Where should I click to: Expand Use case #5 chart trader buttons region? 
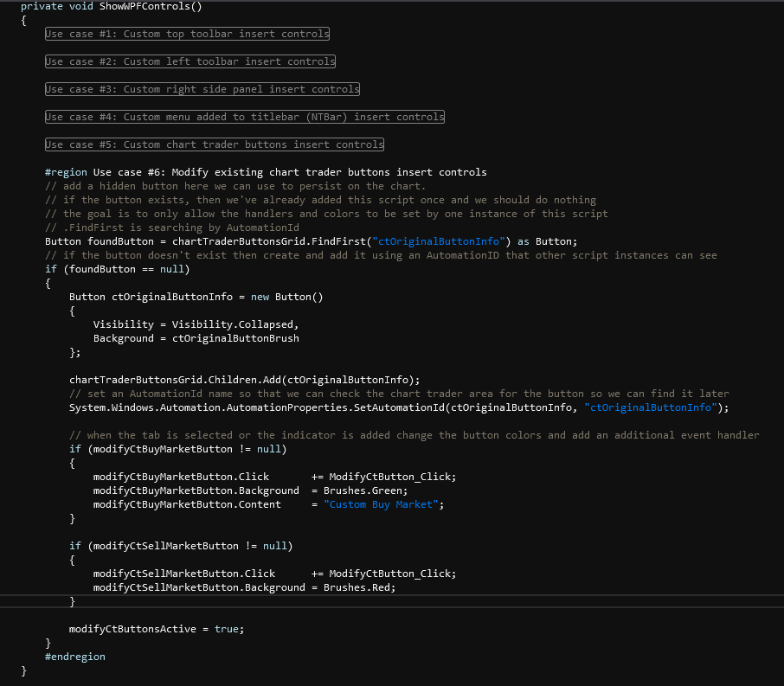pos(214,144)
